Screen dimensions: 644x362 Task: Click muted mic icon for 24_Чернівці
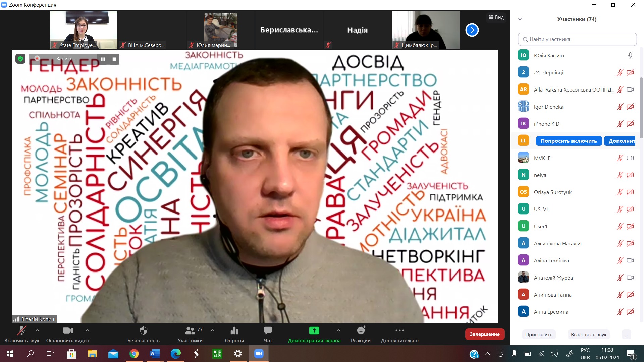click(x=620, y=73)
